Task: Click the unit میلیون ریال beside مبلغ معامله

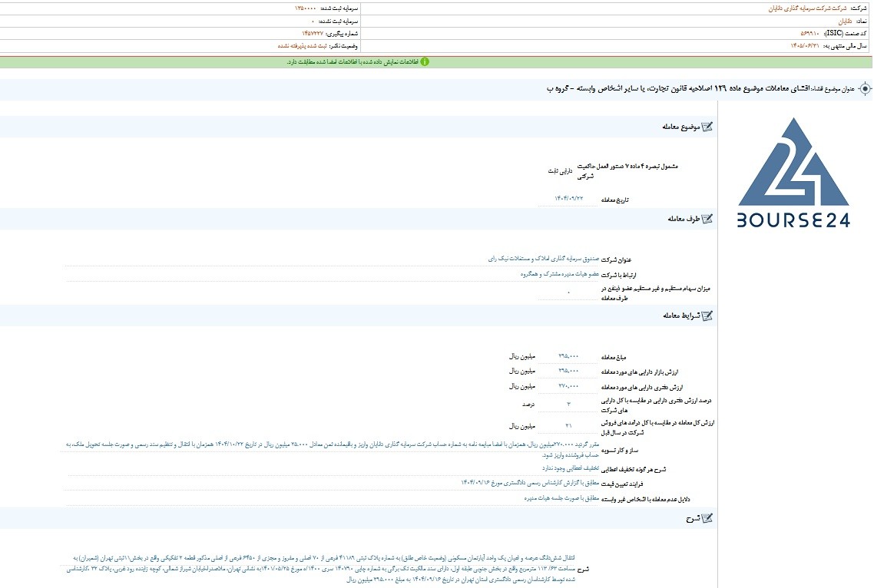Action: pyautogui.click(x=521, y=356)
